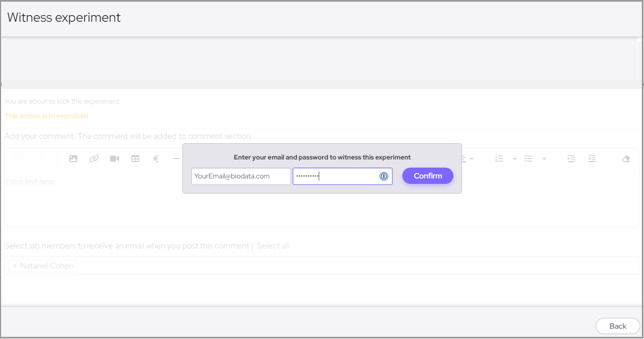Insert a table using the toolbar icon
The width and height of the screenshot is (644, 339).
click(135, 159)
